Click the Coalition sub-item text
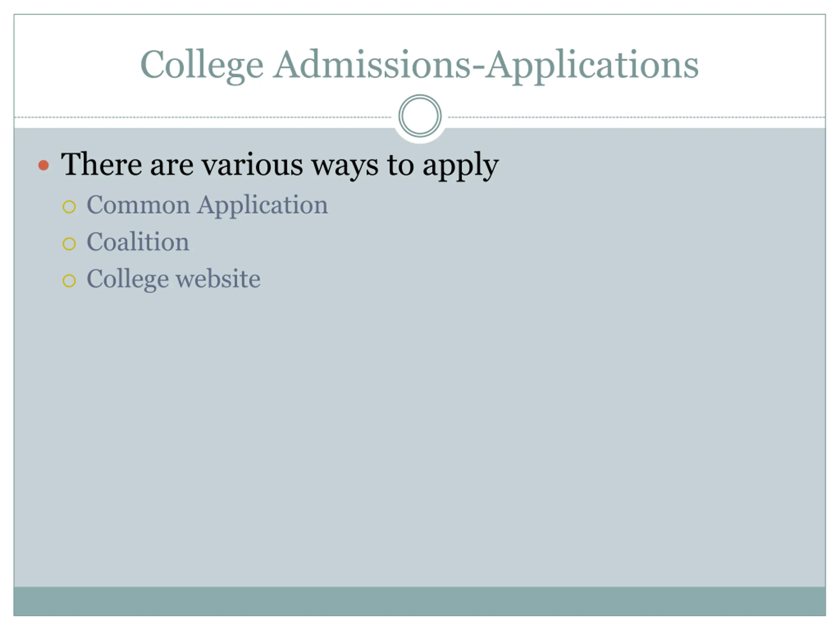The height and width of the screenshot is (630, 840). [x=138, y=241]
